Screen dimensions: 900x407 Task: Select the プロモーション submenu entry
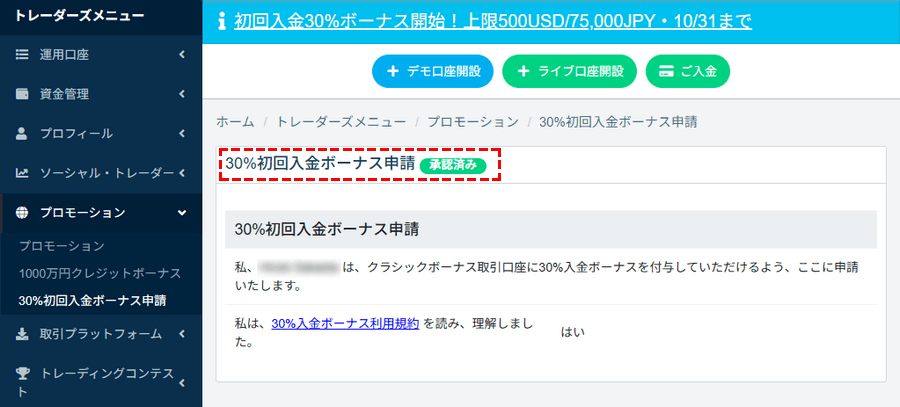point(61,246)
